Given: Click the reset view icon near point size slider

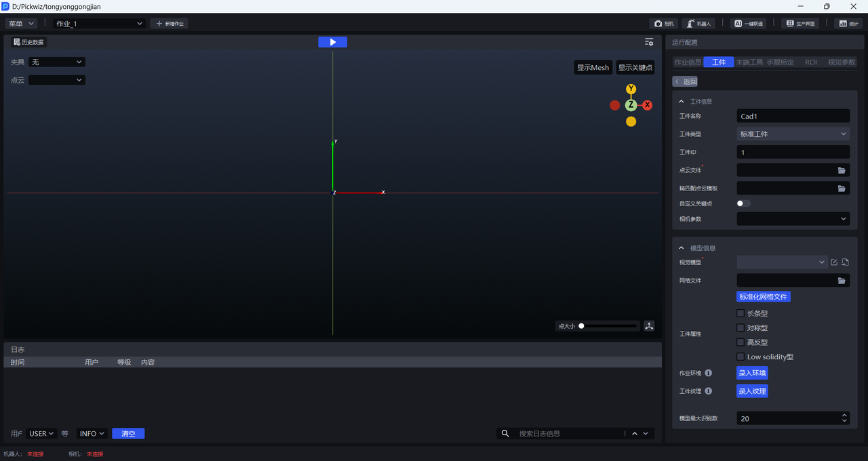Looking at the screenshot, I should click(x=649, y=326).
